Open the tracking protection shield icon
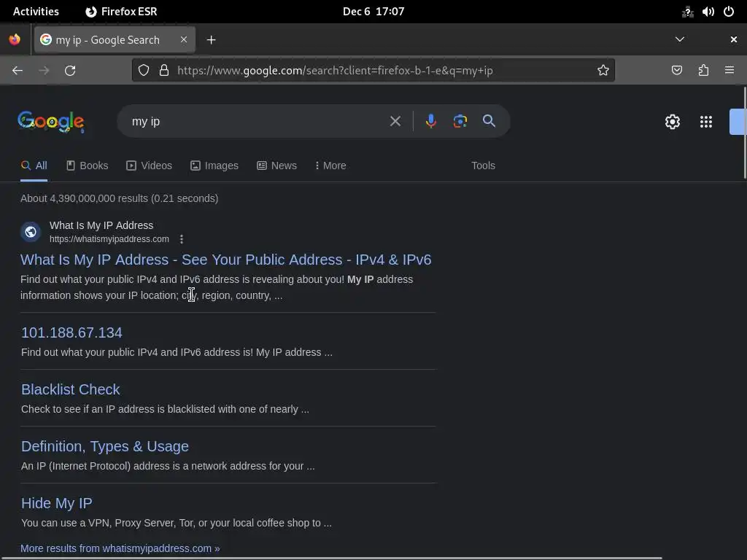The width and height of the screenshot is (747, 560). [x=144, y=71]
